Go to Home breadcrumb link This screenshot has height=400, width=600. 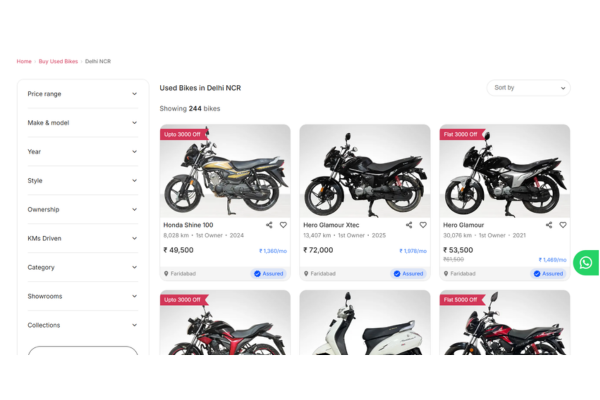(x=24, y=61)
